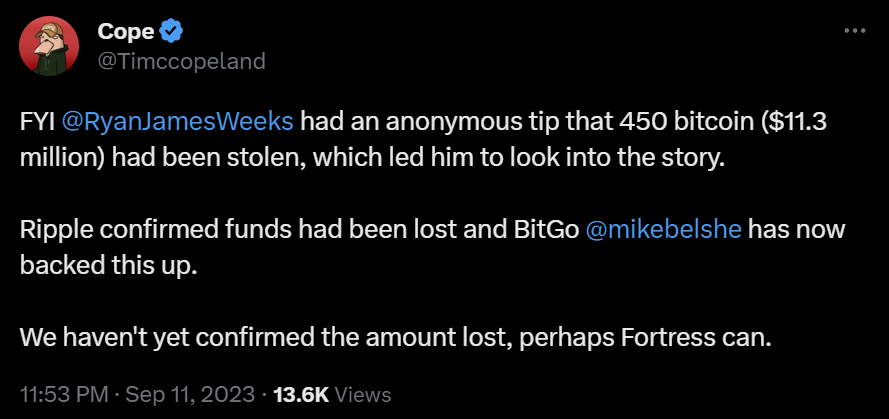Visit the @RyanJamesWeeks mention
The image size is (889, 419).
[x=178, y=122]
